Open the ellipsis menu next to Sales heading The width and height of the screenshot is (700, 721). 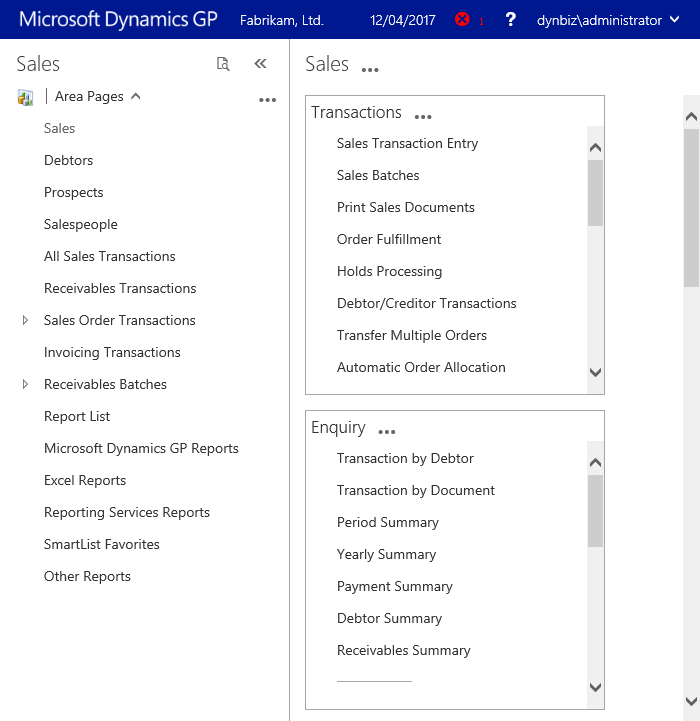[x=370, y=70]
